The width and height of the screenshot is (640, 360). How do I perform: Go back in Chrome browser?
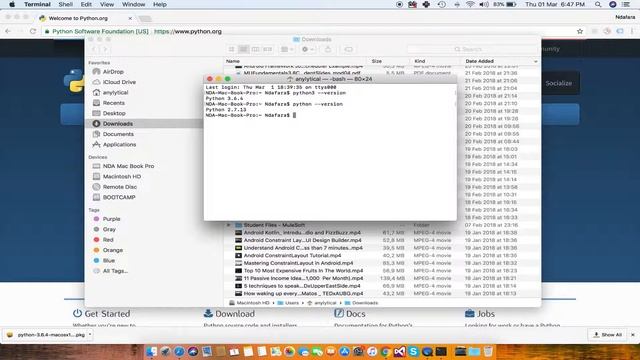[x=8, y=31]
